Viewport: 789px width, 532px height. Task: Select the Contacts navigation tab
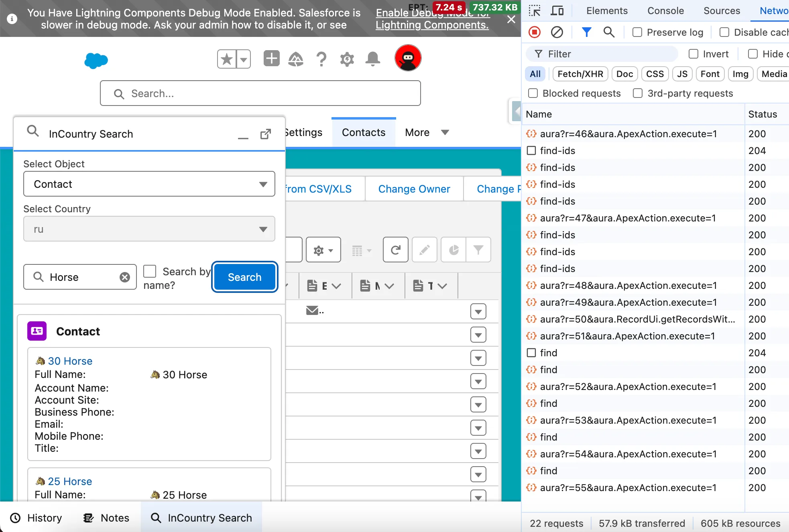click(363, 132)
